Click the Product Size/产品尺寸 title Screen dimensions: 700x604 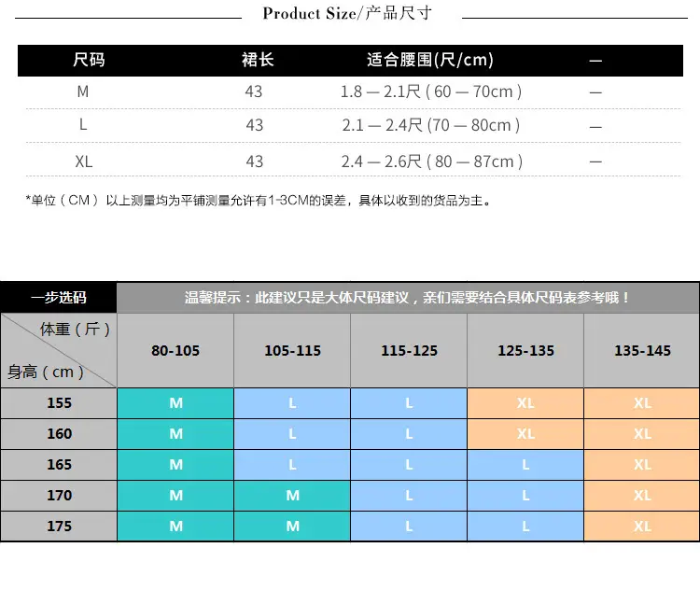(x=347, y=13)
